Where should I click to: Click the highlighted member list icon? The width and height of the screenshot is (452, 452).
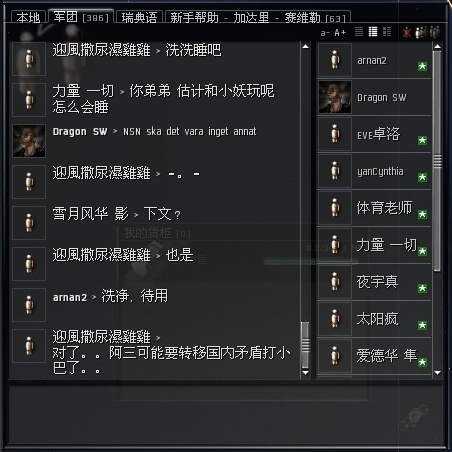[421, 32]
